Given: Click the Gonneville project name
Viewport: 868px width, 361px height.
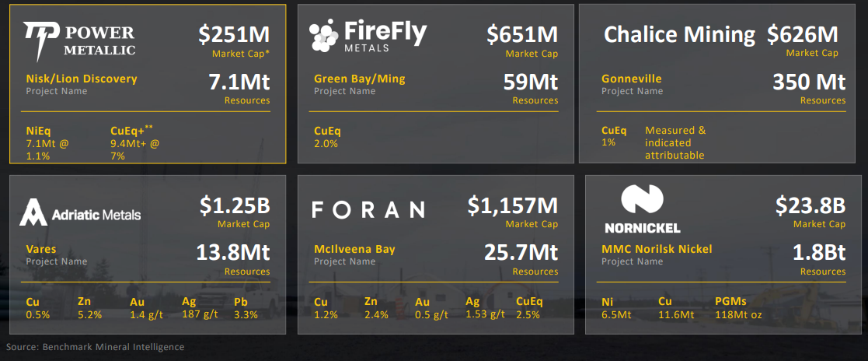Looking at the screenshot, I should (631, 79).
